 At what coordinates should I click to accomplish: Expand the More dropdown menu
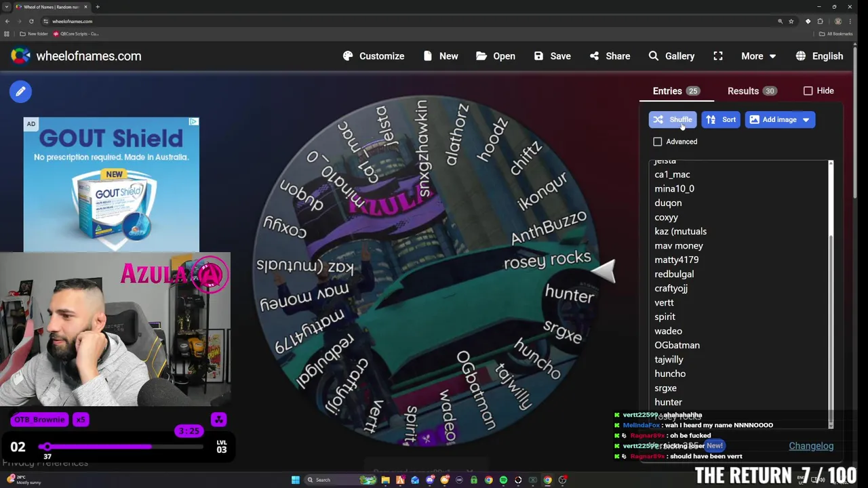758,56
